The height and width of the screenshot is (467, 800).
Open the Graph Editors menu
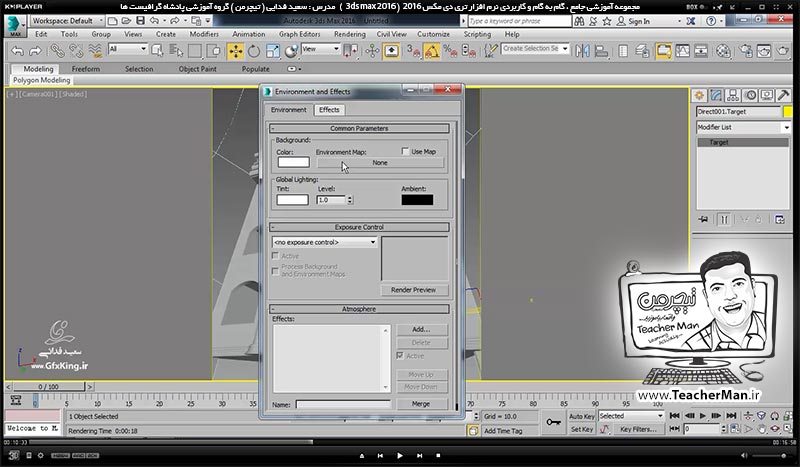(x=299, y=34)
